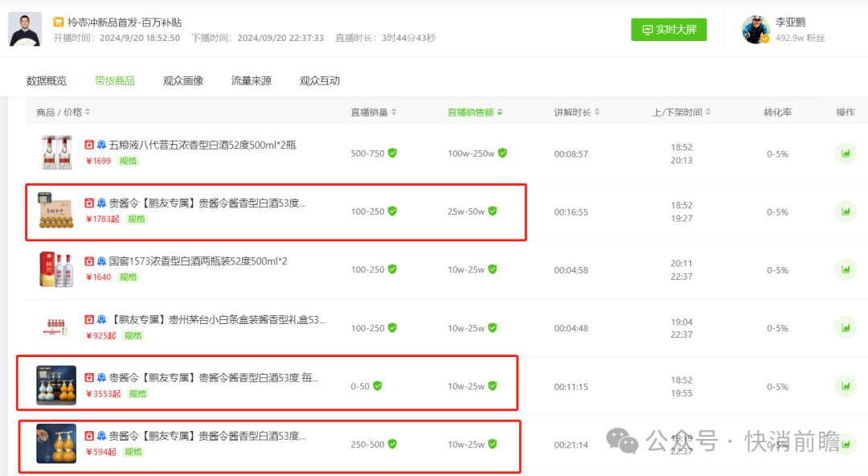Viewport: 868px width, 476px height.
Task: Switch to the 数据概览 tab
Action: click(47, 81)
